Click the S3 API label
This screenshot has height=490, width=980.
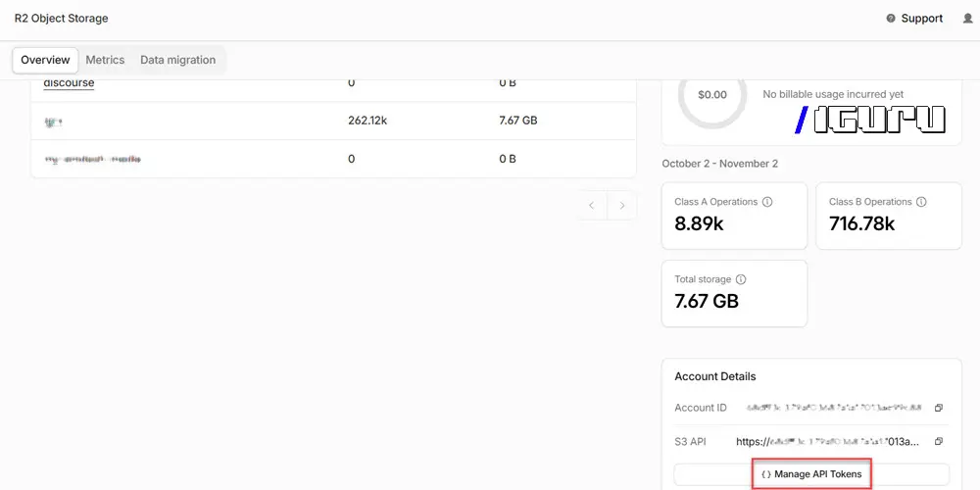[x=690, y=441]
